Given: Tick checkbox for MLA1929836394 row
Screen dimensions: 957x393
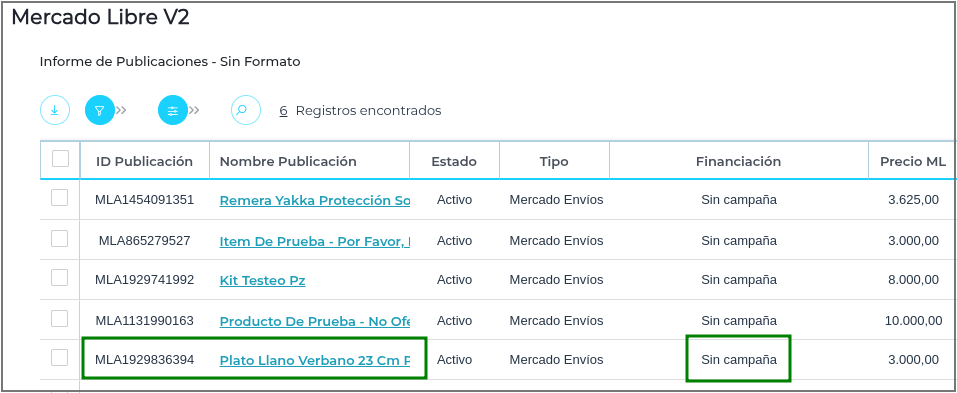Looking at the screenshot, I should tap(60, 358).
